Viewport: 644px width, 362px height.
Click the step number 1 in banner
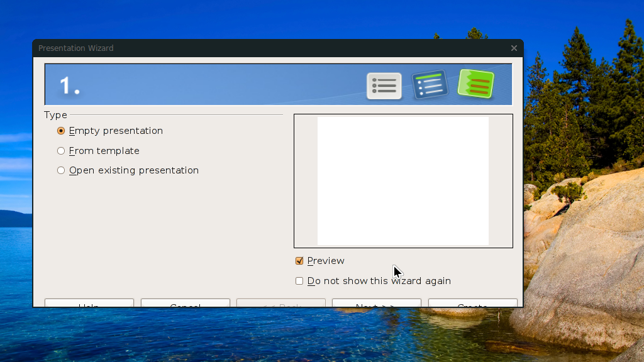pos(69,86)
